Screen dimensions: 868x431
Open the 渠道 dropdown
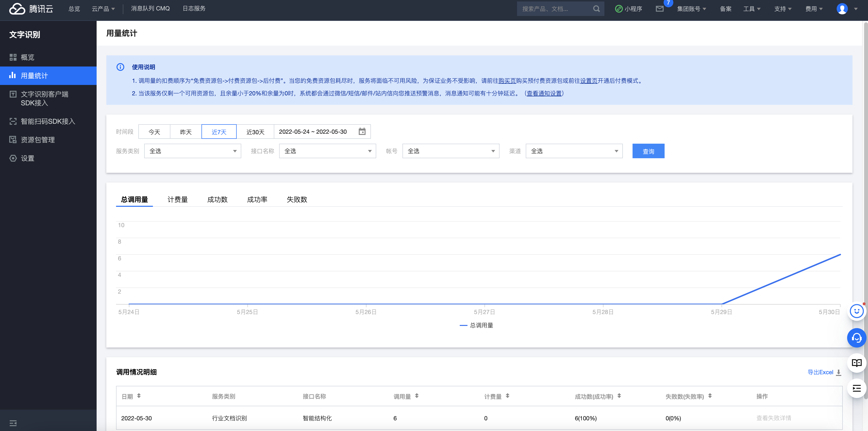point(574,151)
